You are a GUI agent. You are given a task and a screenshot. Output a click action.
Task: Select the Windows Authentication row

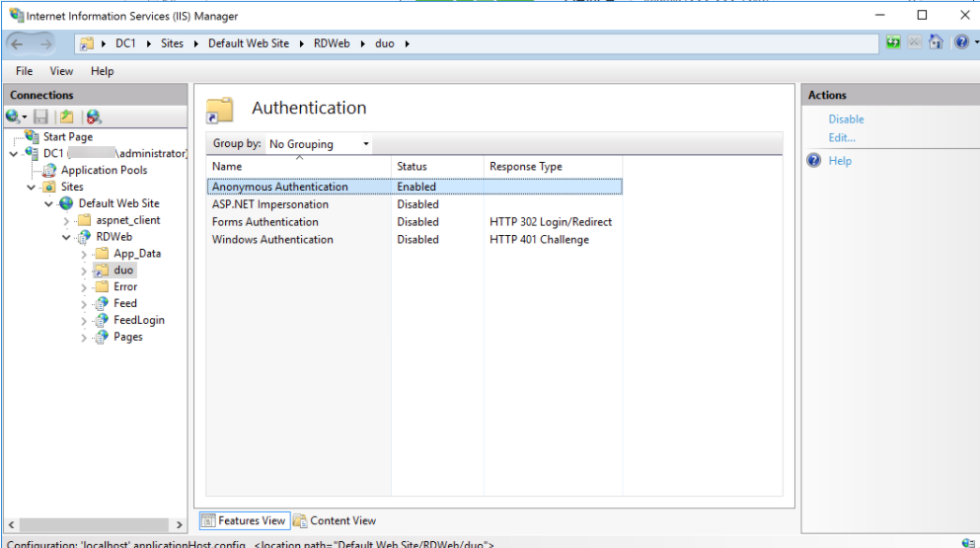[x=272, y=240]
